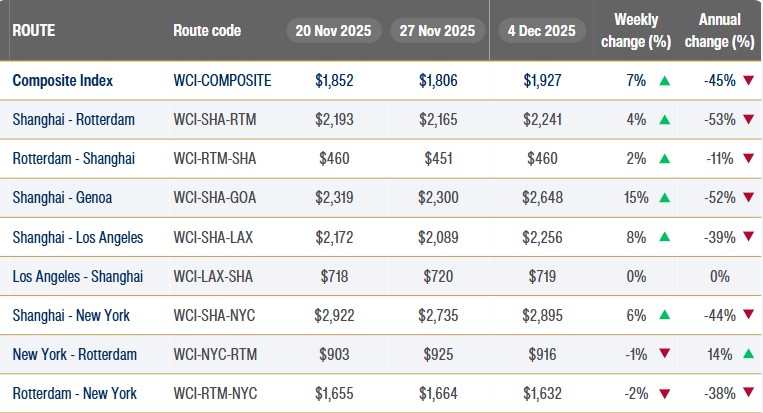Click red annual arrow in Shanghai - Rotterdam row
763x413 pixels.
pos(748,120)
